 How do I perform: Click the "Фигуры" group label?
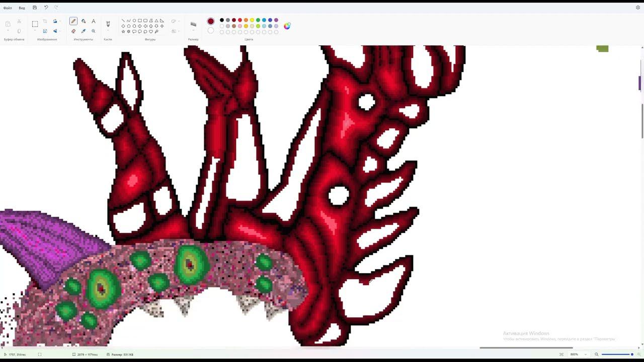tap(150, 39)
